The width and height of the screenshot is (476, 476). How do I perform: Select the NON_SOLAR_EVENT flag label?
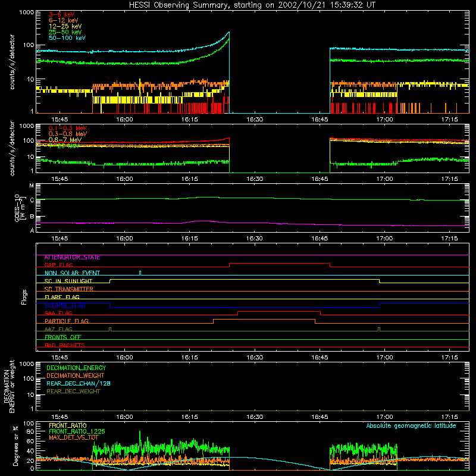click(72, 273)
